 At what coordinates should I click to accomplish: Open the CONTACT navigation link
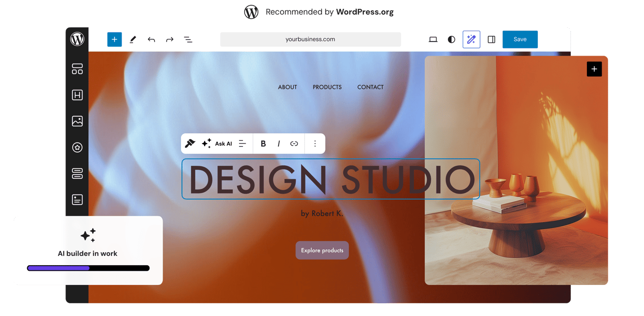coord(371,87)
